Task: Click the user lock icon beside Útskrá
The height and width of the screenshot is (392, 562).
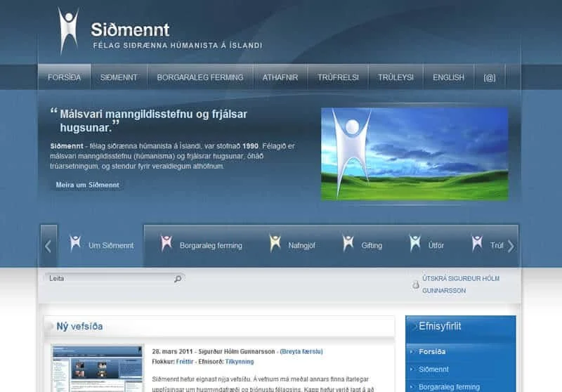Action: coord(416,285)
